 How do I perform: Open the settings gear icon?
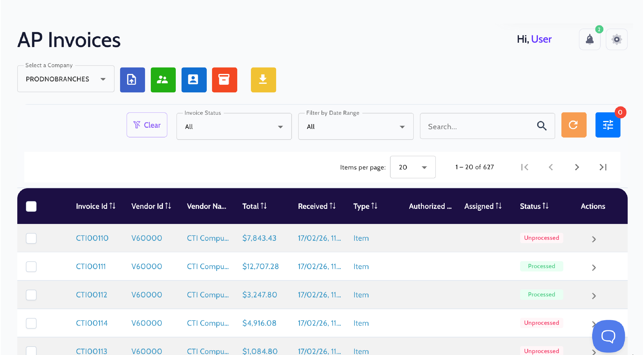[x=616, y=39]
